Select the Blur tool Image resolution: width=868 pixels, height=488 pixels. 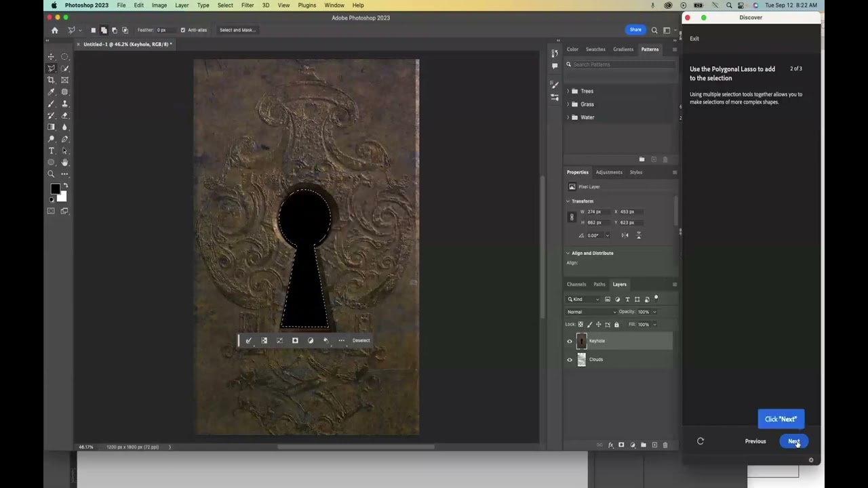pos(64,127)
